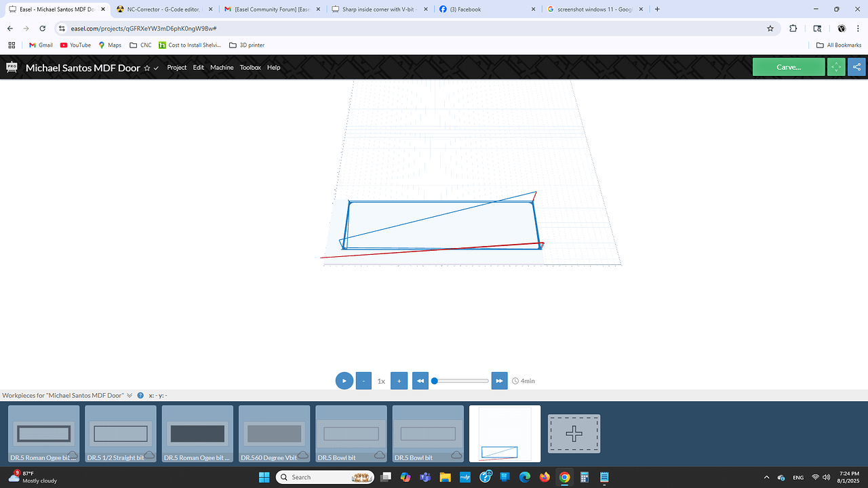The height and width of the screenshot is (488, 868).
Task: Open the Machine menu
Action: click(221, 67)
